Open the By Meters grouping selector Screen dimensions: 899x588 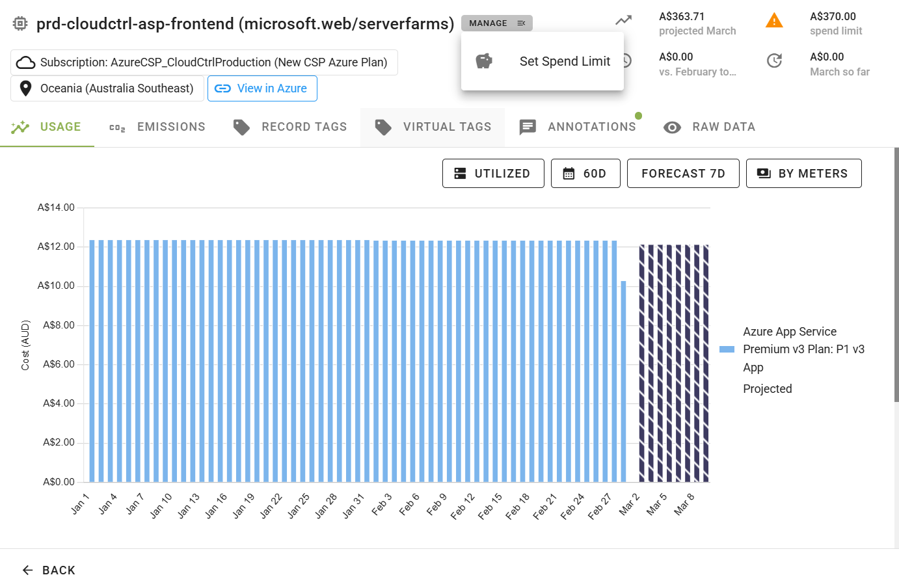pos(803,174)
